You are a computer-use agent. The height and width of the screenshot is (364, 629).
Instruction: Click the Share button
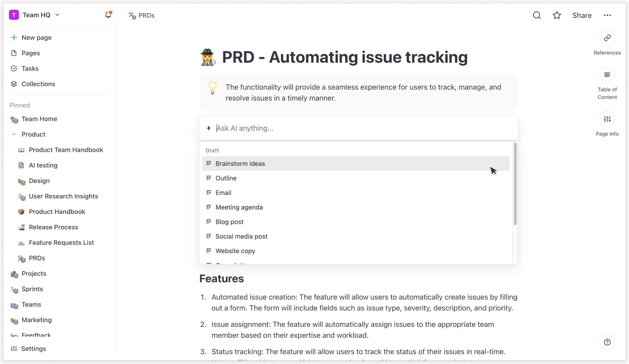[x=582, y=15]
